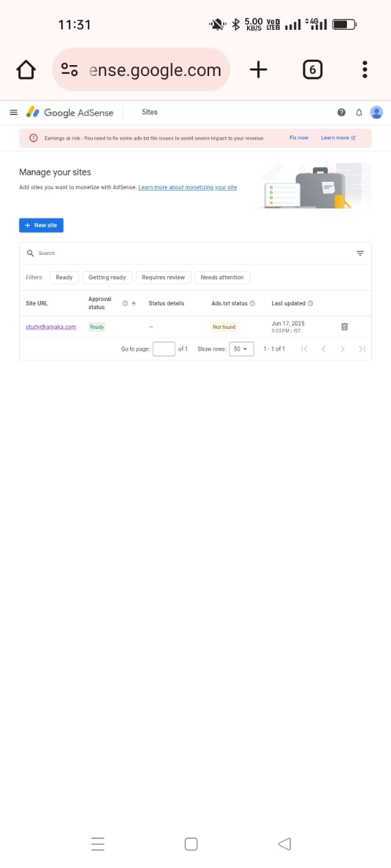Open the AdSense hamburger menu
The image size is (391, 868).
click(x=14, y=113)
